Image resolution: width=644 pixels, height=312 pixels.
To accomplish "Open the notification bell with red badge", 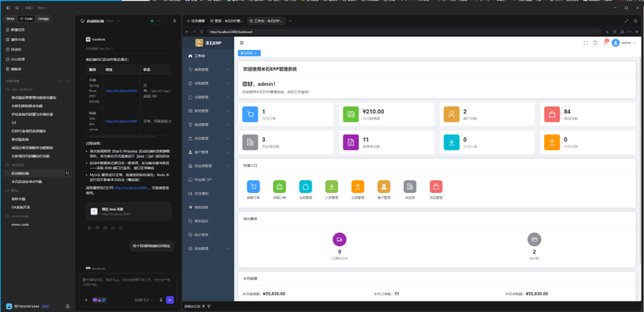I will (x=605, y=43).
